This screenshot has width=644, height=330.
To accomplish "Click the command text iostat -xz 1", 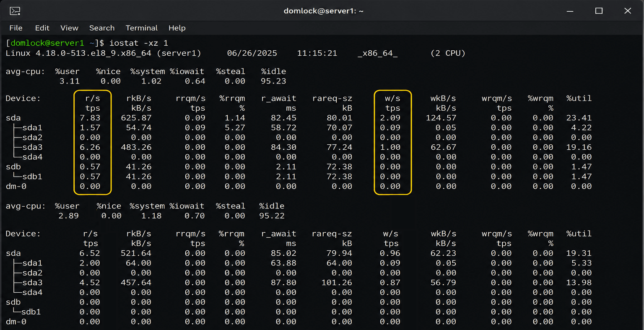I will tap(139, 43).
